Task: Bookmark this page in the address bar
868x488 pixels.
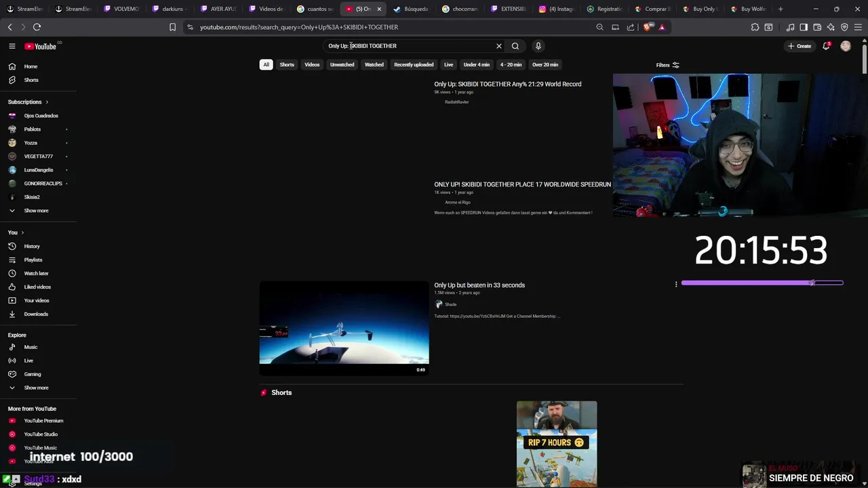Action: point(172,27)
